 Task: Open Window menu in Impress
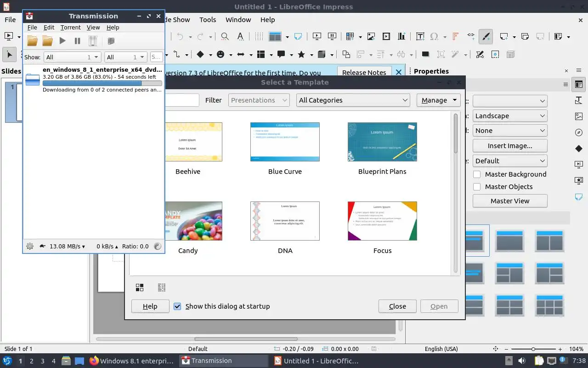tap(238, 20)
